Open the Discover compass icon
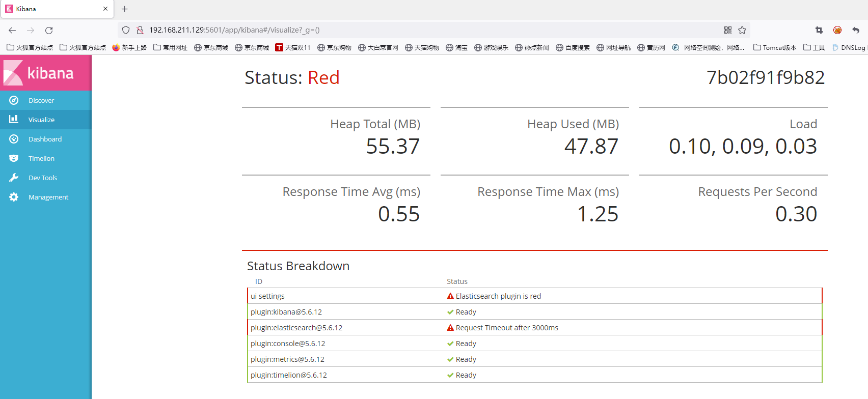The height and width of the screenshot is (399, 868). click(14, 100)
